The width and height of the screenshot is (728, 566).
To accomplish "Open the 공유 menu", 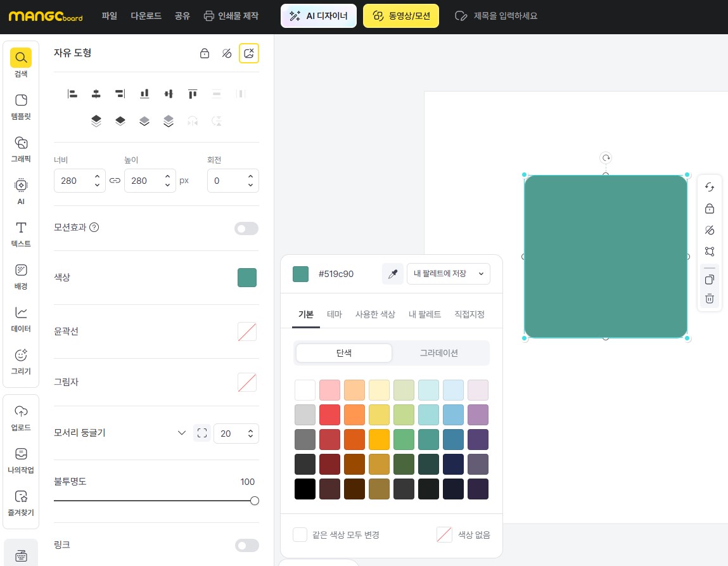I will (x=182, y=16).
